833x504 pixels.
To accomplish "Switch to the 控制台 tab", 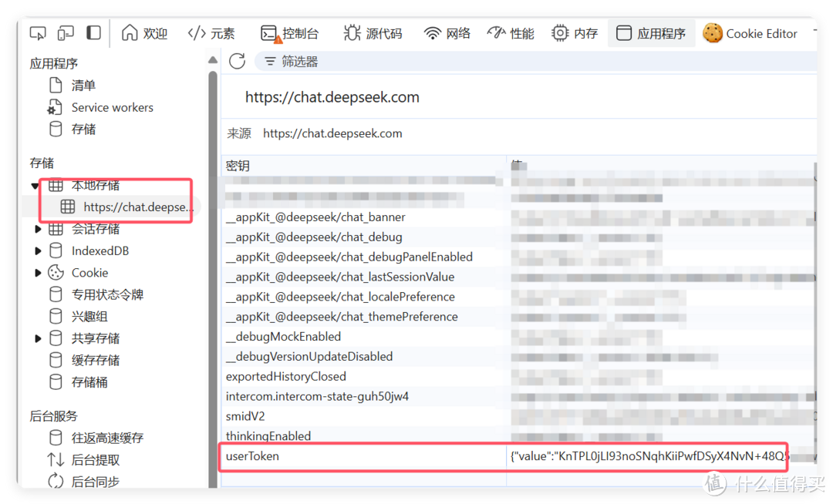I will point(290,33).
